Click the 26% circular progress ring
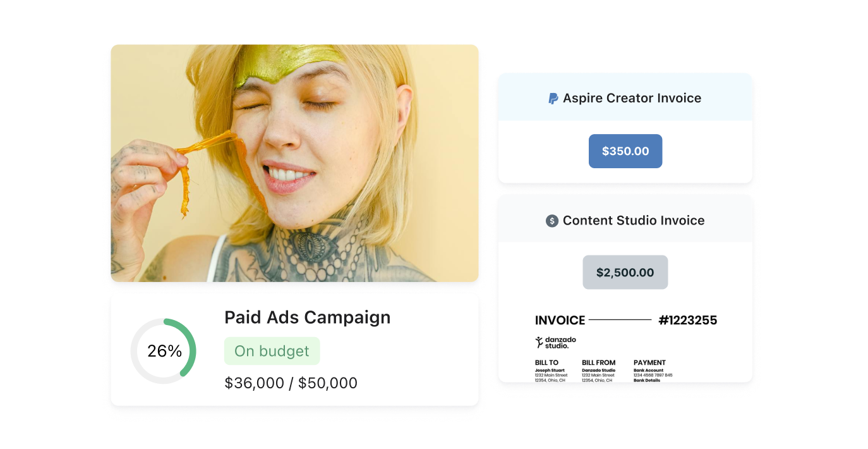Viewport: 868px width, 449px height. pyautogui.click(x=164, y=351)
